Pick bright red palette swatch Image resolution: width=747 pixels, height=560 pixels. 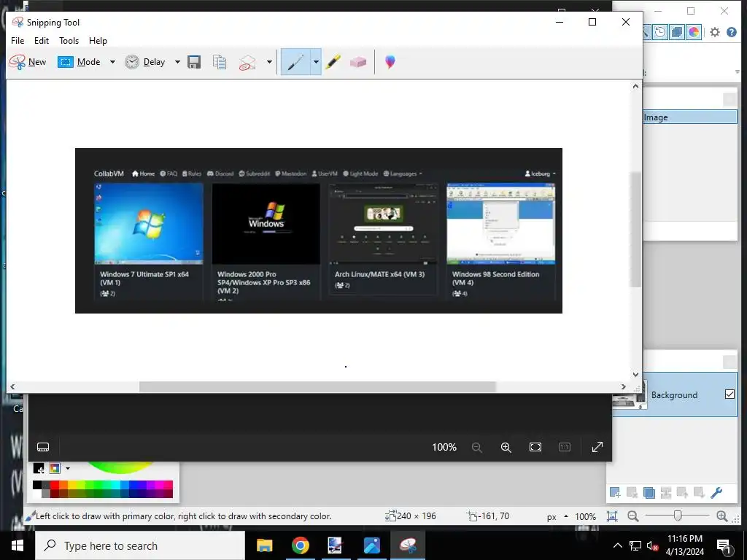54,485
